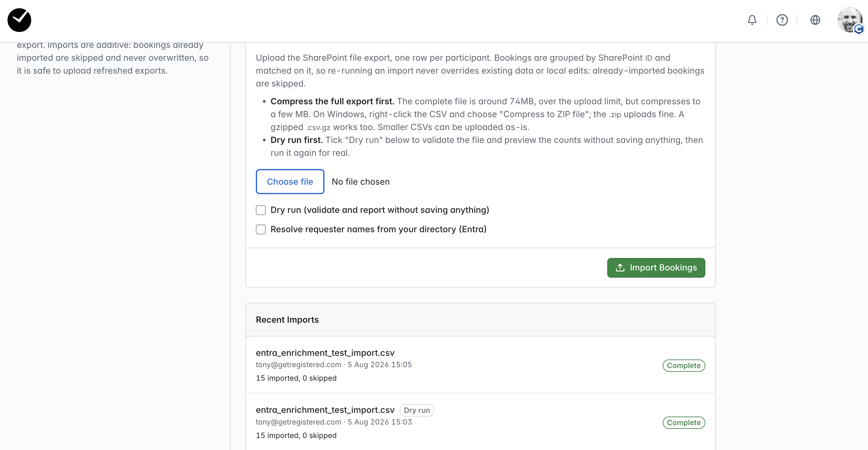Viewport: 868px width, 450px height.
Task: Open the user profile avatar
Action: pos(850,20)
